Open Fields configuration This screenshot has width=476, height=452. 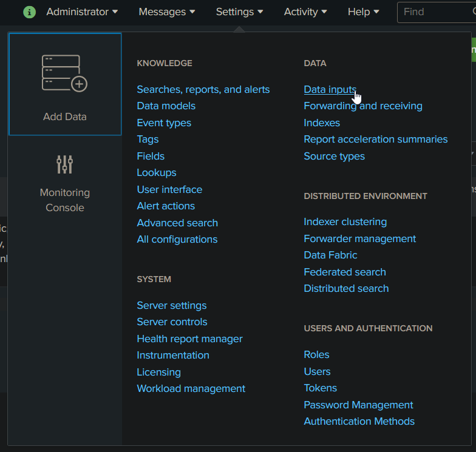[151, 157]
